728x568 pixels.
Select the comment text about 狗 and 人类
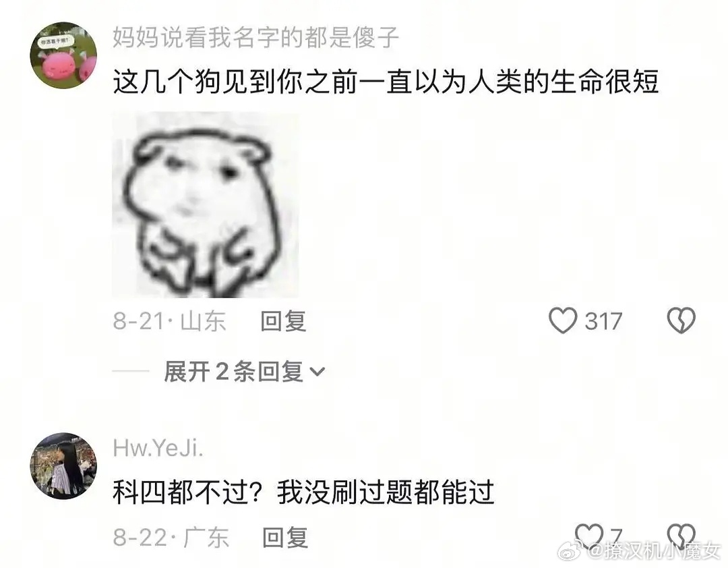pyautogui.click(x=386, y=82)
